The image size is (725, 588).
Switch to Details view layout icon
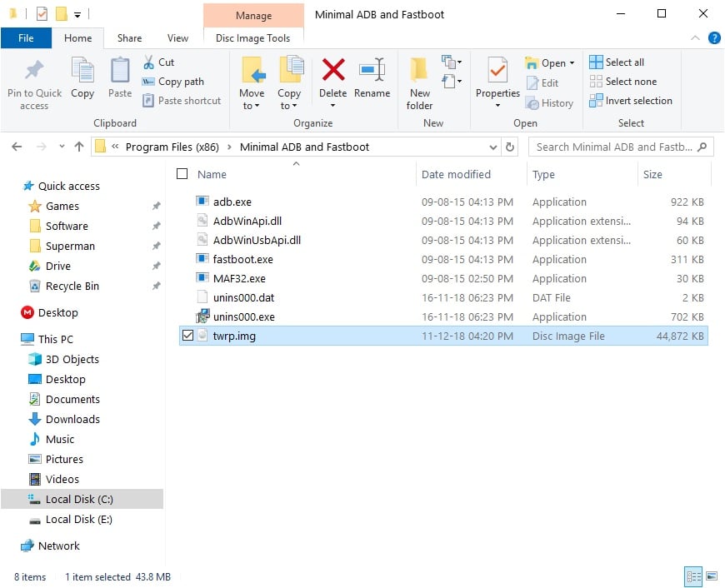click(692, 576)
